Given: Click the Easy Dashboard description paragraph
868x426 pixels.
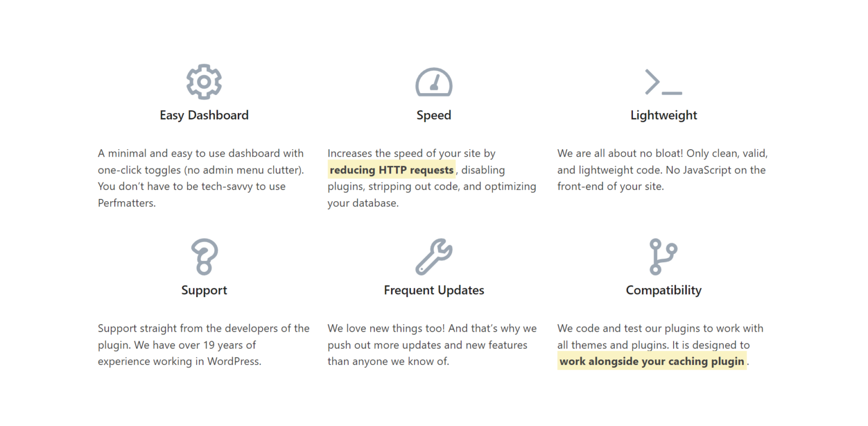Looking at the screenshot, I should tap(202, 178).
